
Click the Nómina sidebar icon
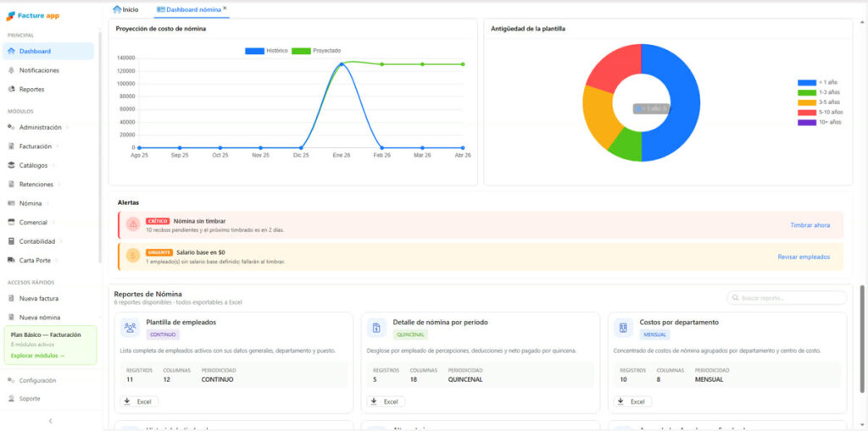11,203
